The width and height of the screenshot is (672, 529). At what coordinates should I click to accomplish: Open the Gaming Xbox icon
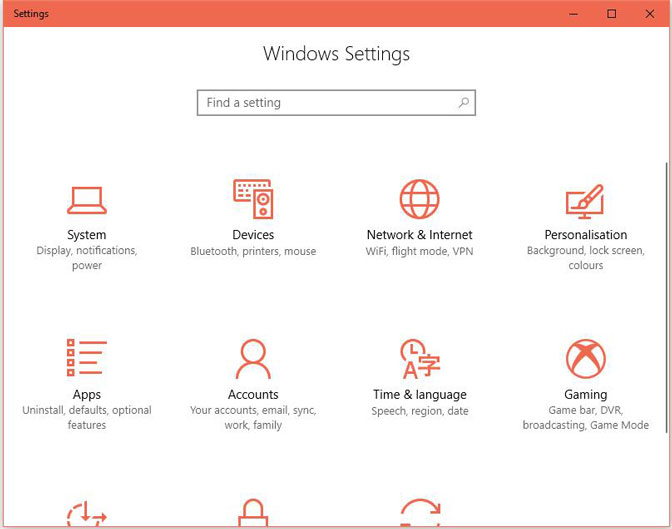[585, 359]
